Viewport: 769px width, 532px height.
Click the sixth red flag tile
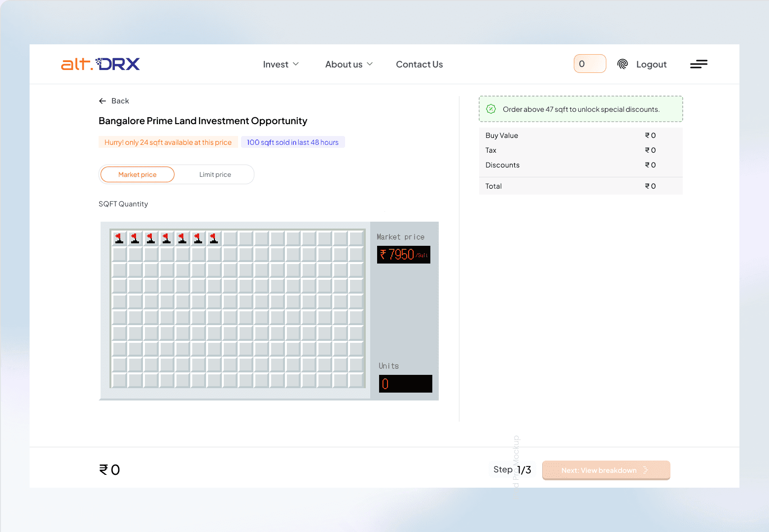point(198,238)
